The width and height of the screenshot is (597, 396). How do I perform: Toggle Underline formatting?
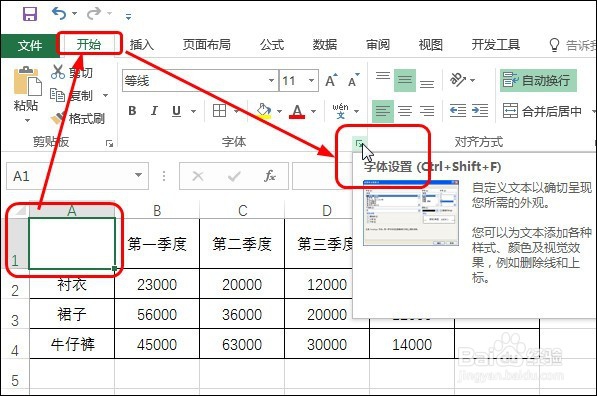click(176, 111)
